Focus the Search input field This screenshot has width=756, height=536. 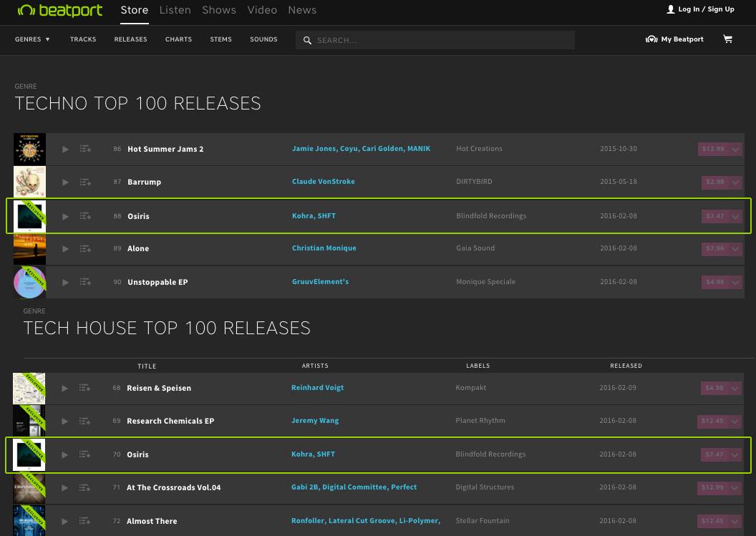tap(435, 40)
